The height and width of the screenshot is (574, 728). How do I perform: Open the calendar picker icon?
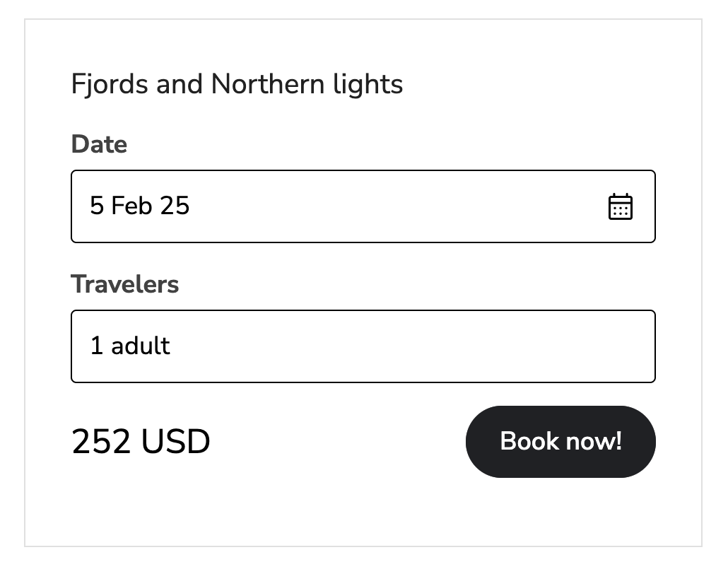coord(621,206)
